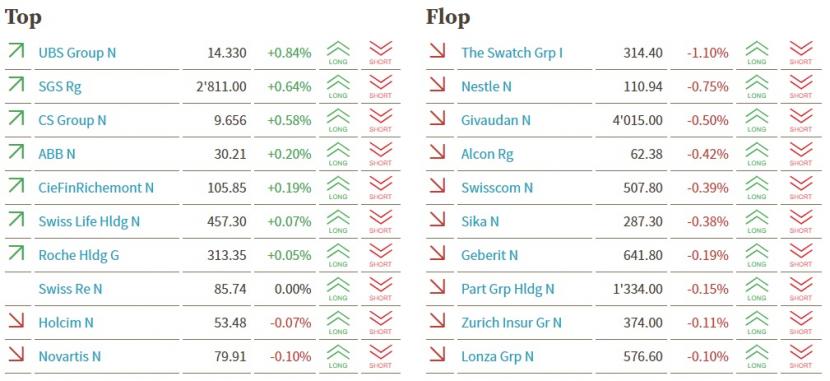This screenshot has height=381, width=830.
Task: Click the LONG icon in the Swiss Re N row
Action: (x=338, y=289)
